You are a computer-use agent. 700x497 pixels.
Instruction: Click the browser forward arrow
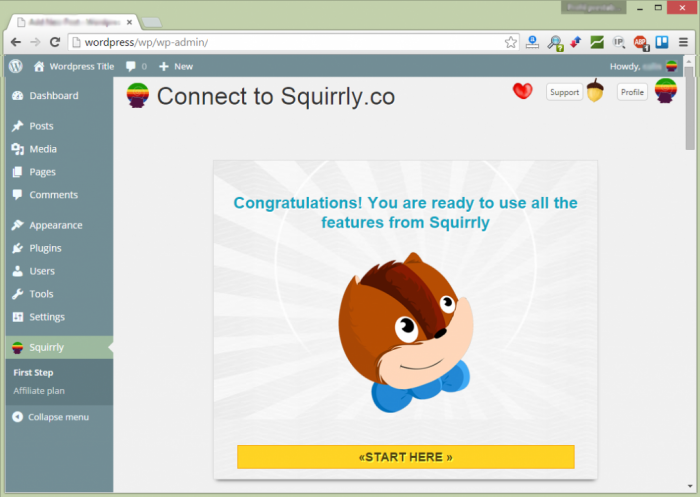point(35,42)
